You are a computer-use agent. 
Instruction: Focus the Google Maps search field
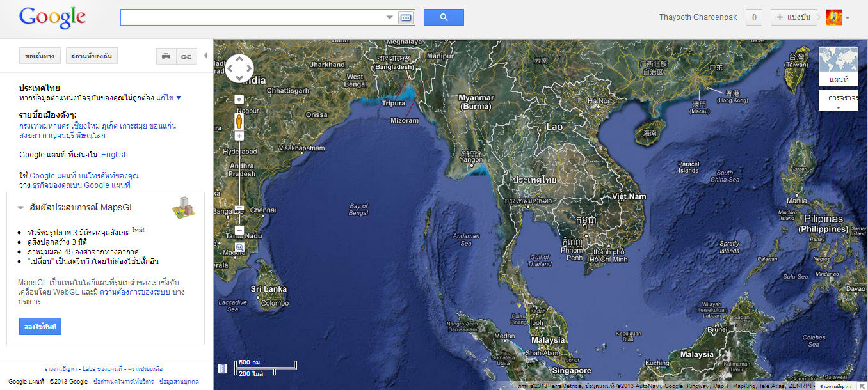(253, 17)
